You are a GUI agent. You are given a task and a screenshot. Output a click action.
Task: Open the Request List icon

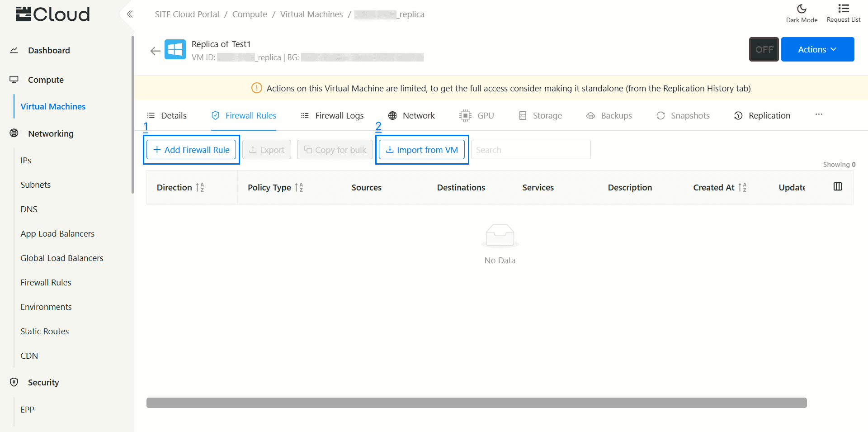point(843,9)
